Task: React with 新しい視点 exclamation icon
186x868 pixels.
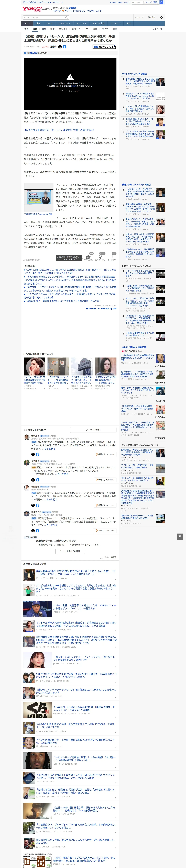Action: pos(112,256)
